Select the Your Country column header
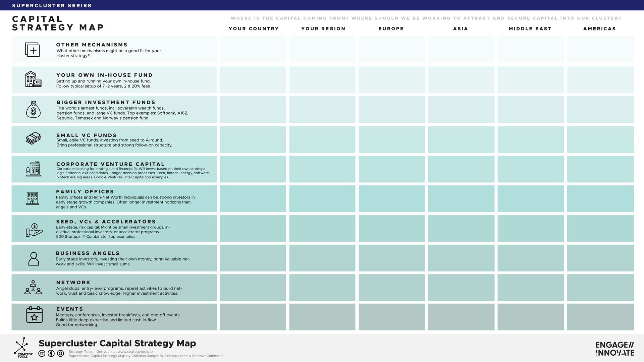This screenshot has width=644, height=362. coord(254,29)
